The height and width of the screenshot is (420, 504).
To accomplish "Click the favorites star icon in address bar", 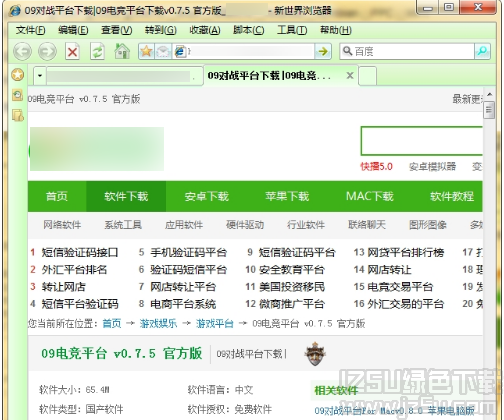I will [x=146, y=51].
